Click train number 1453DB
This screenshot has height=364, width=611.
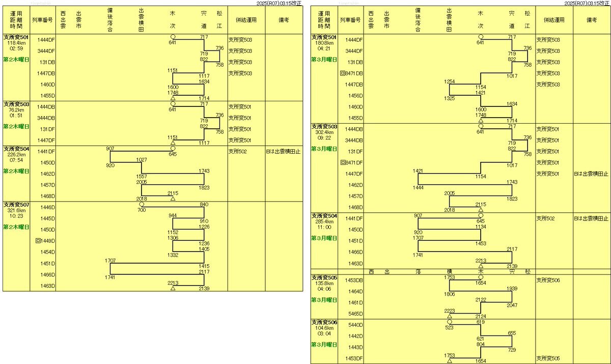tap(353, 280)
